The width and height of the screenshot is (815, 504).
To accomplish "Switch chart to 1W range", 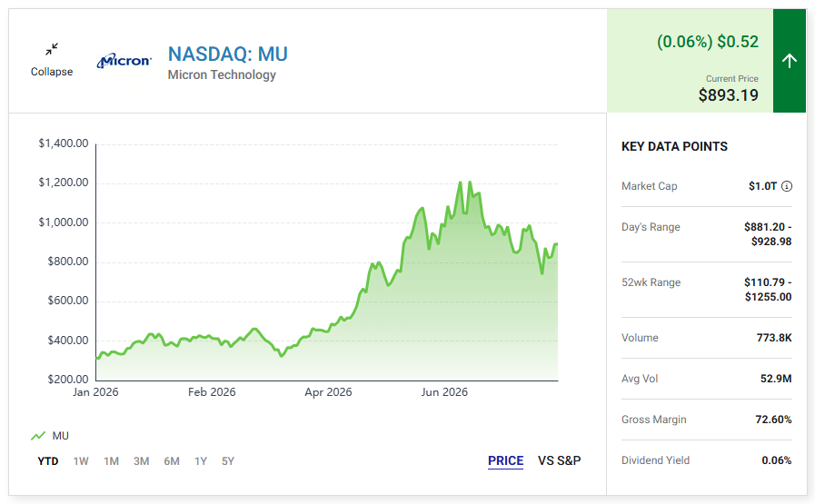I will (x=81, y=461).
